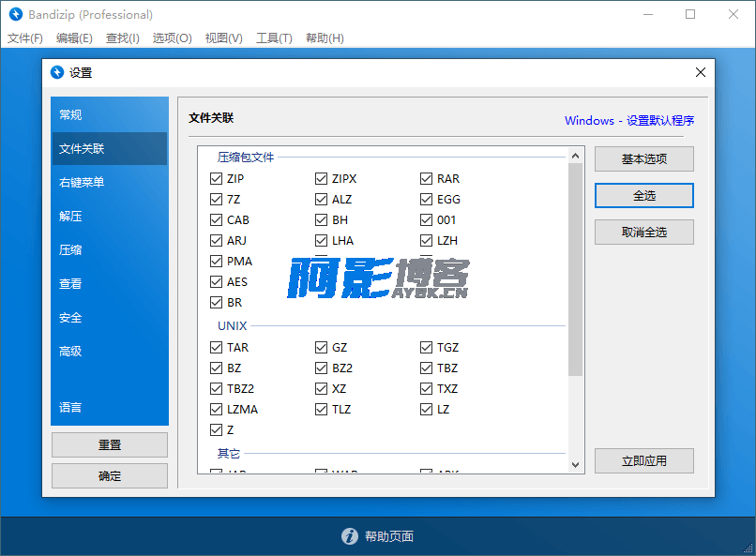This screenshot has height=556, width=756.
Task: Toggle the BZ2 checkbox
Action: [x=321, y=368]
